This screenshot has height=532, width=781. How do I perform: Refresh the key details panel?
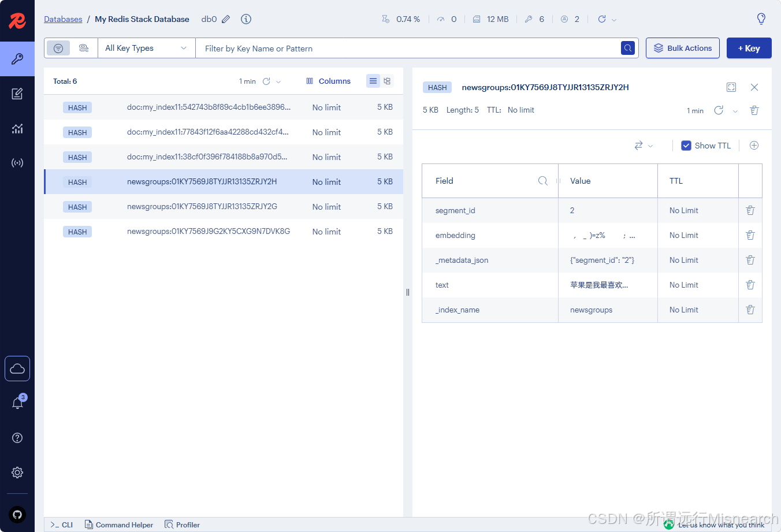719,110
